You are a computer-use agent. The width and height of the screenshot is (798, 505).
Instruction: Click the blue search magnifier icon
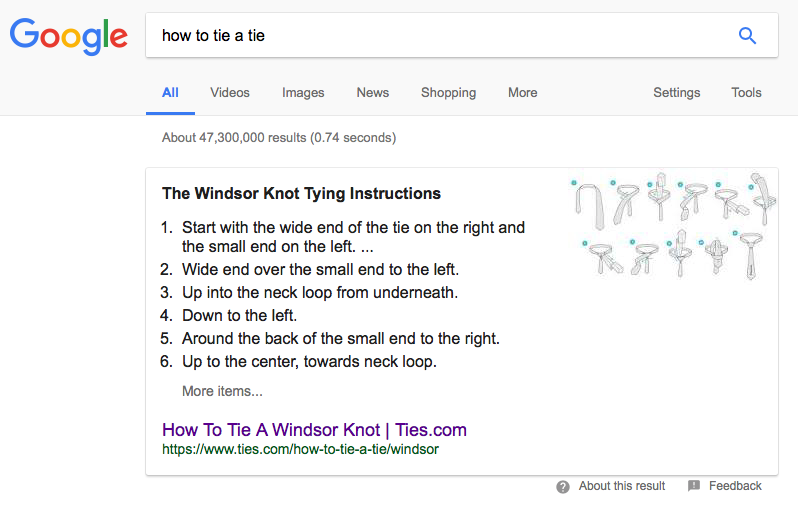coord(747,36)
